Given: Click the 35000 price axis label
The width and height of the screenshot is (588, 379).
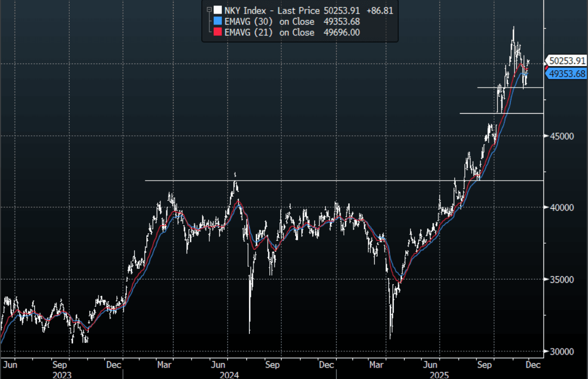Looking at the screenshot, I should pos(560,279).
